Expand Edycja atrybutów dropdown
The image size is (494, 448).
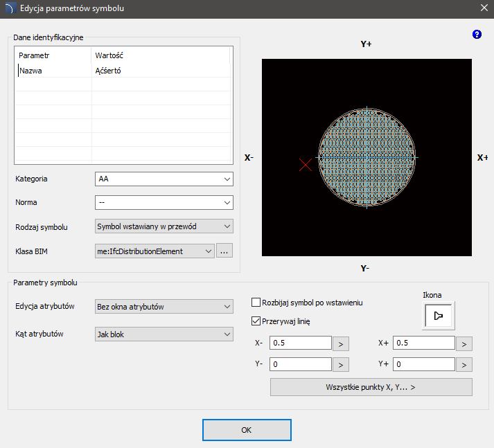164,307
